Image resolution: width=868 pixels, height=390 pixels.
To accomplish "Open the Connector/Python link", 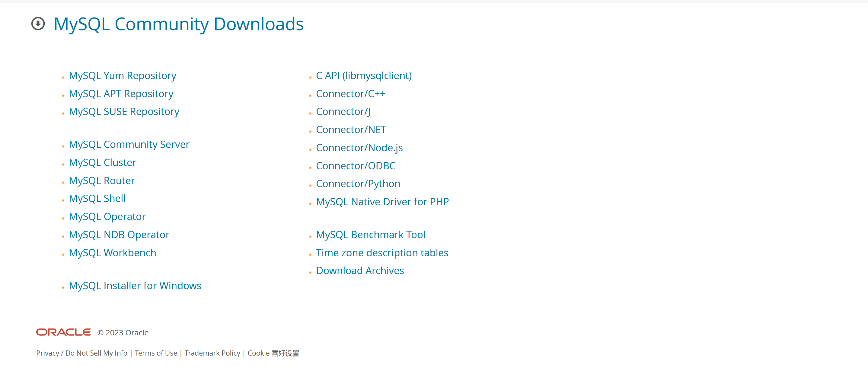I will [x=358, y=184].
